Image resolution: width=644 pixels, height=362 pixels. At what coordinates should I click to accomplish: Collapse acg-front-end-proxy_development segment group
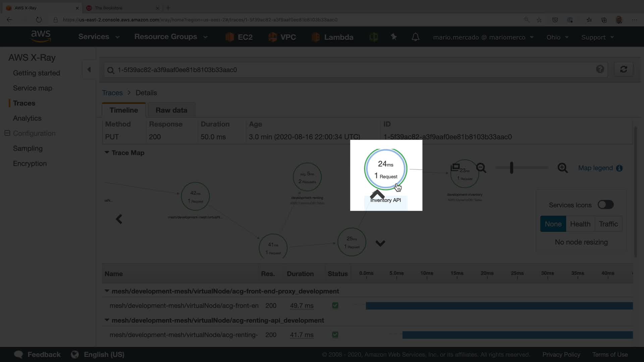coord(107,291)
